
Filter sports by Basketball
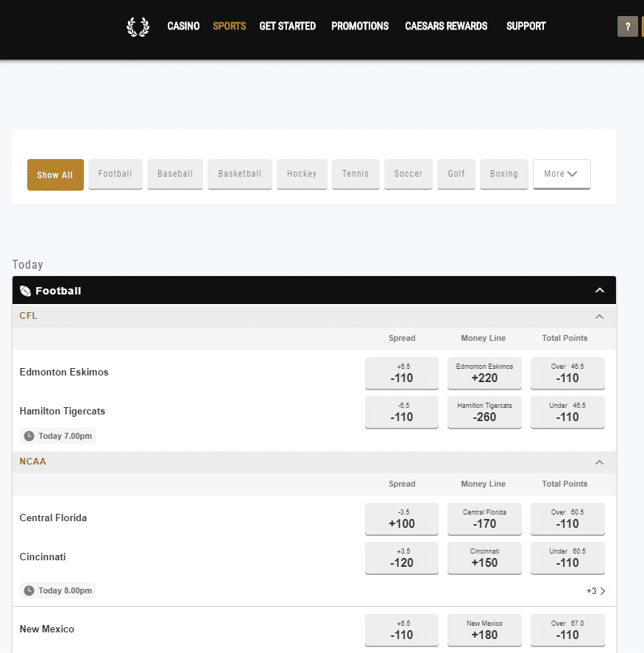point(239,174)
